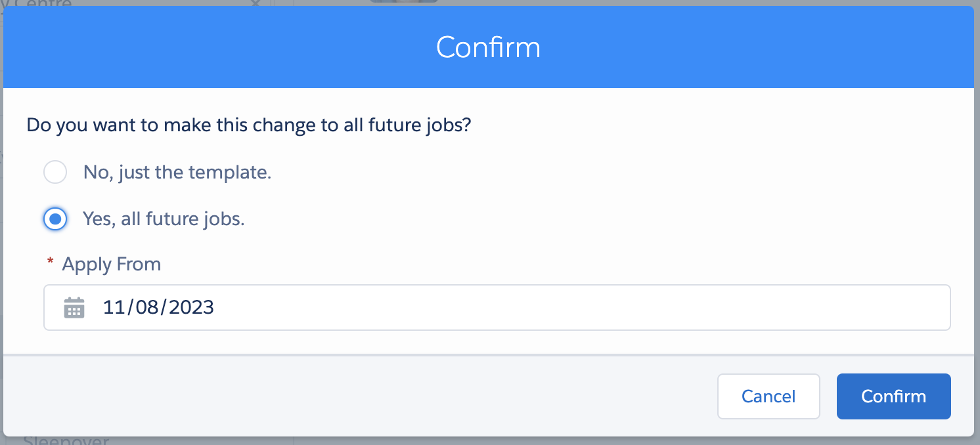This screenshot has height=445, width=980.
Task: Click into the Apply From date field
Action: point(497,307)
